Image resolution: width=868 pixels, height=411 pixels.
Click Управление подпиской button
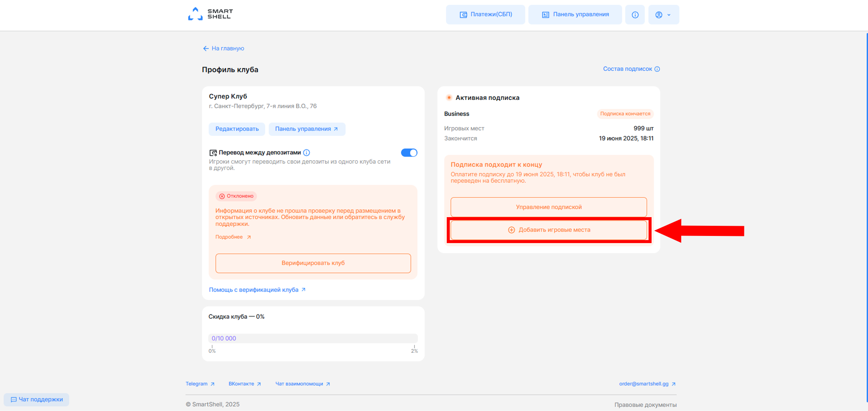[549, 207]
